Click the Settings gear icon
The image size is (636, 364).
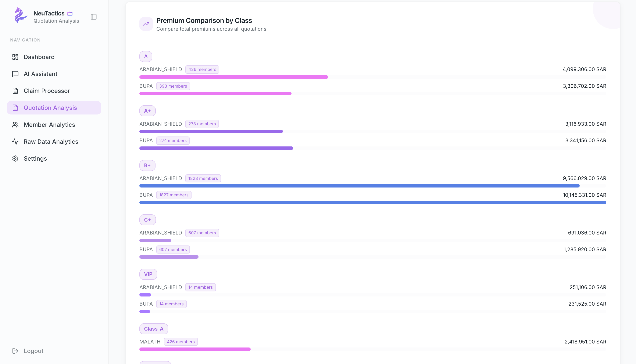tap(15, 159)
